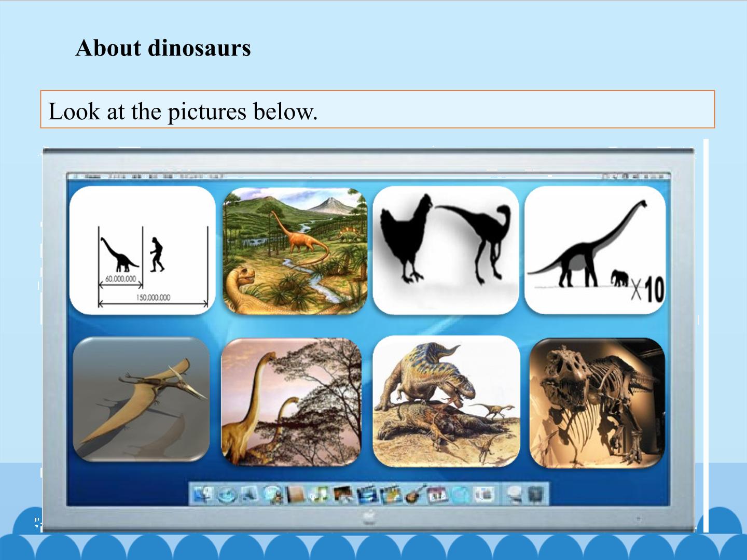Open iMovie clapperboard icon in dock
The height and width of the screenshot is (560, 747).
coord(367,494)
